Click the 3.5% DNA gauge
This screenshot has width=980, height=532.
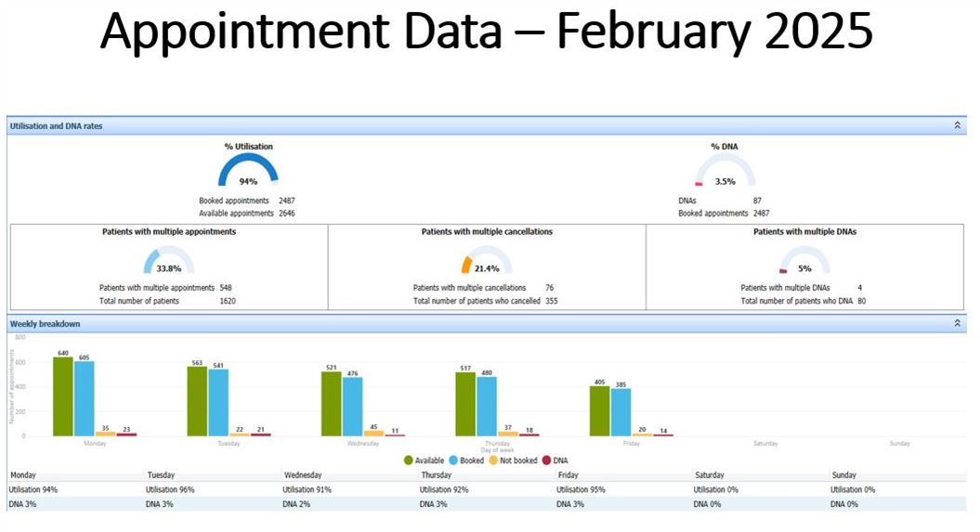pyautogui.click(x=725, y=171)
